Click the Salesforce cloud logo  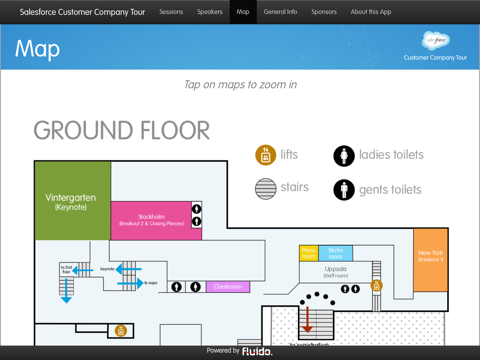435,41
